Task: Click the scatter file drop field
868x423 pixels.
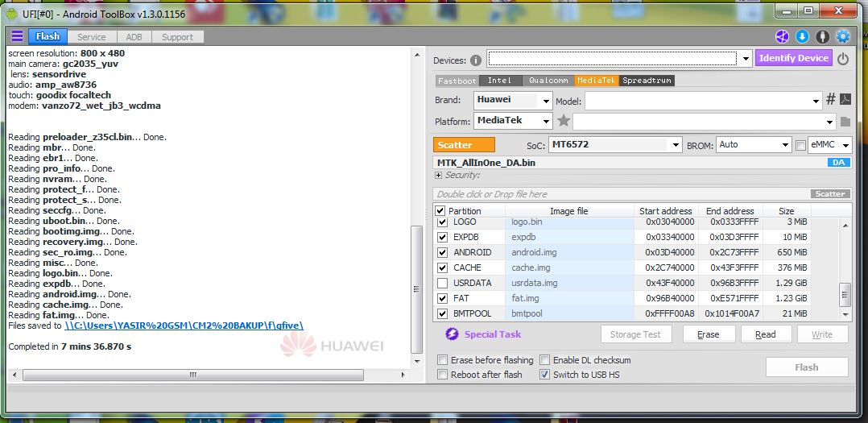Action: 621,194
